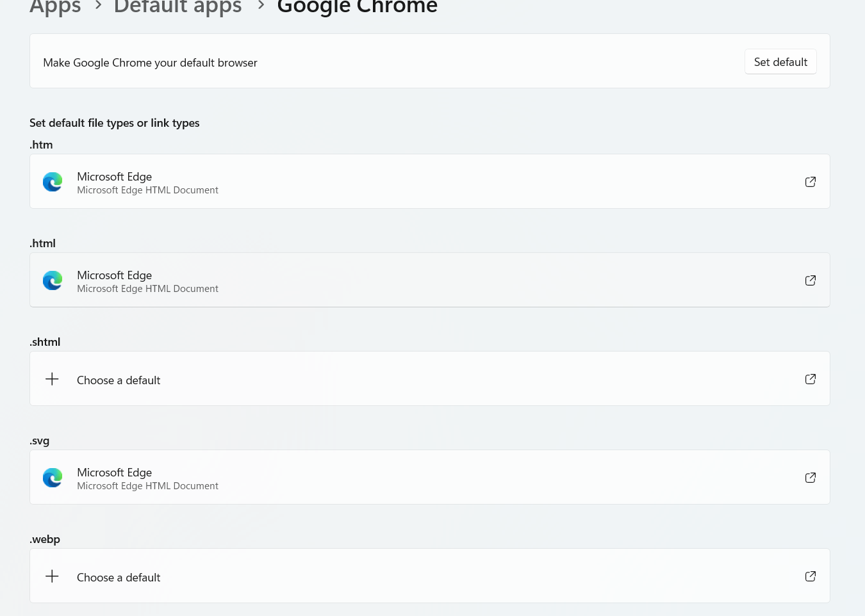This screenshot has height=616, width=865.
Task: Click 'Microsoft Edge HTML Document' under .htm
Action: click(x=147, y=190)
